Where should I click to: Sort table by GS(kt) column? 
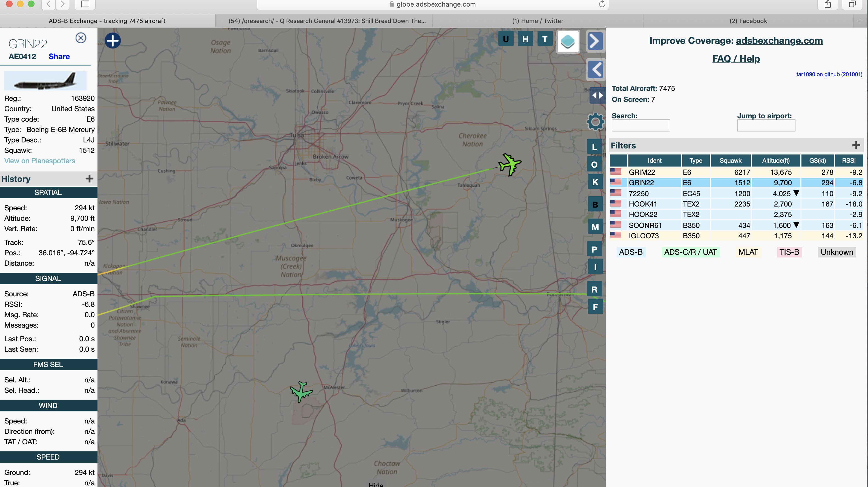[x=817, y=161]
